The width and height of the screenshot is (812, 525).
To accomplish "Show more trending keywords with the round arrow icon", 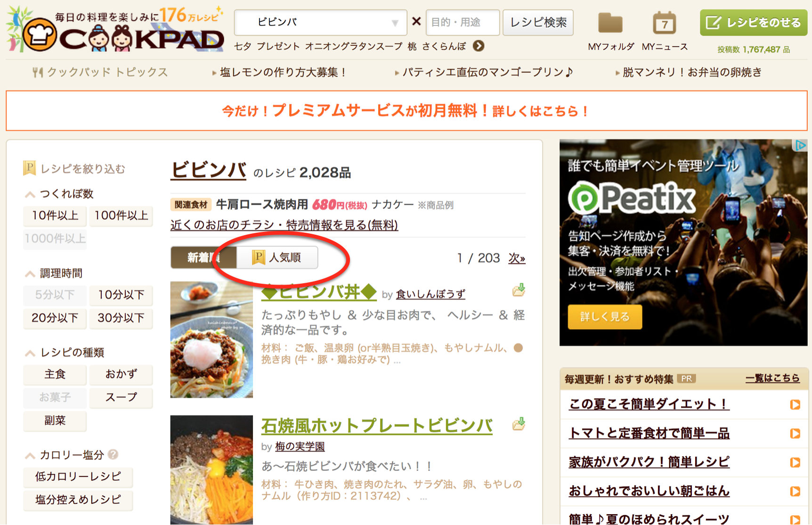I will click(x=479, y=46).
